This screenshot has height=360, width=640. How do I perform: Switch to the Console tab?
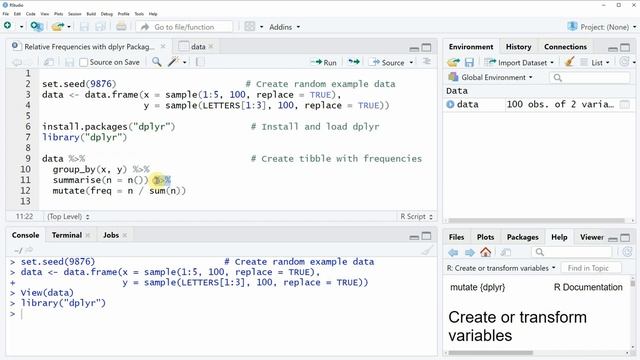tap(25, 235)
